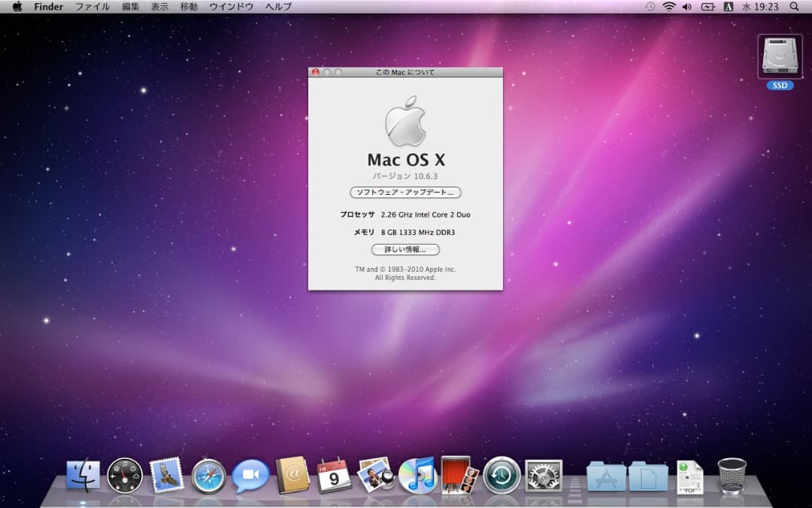Click the volume icon in menu bar
Image resolution: width=812 pixels, height=508 pixels.
(x=686, y=6)
